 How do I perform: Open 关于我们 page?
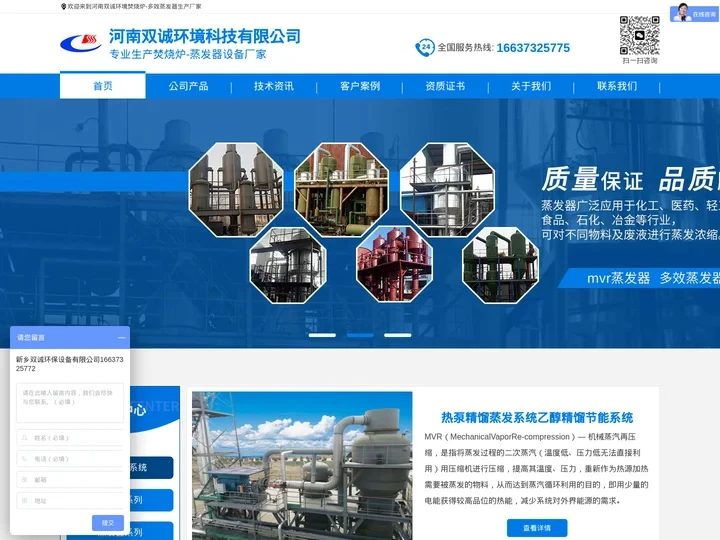click(x=531, y=86)
